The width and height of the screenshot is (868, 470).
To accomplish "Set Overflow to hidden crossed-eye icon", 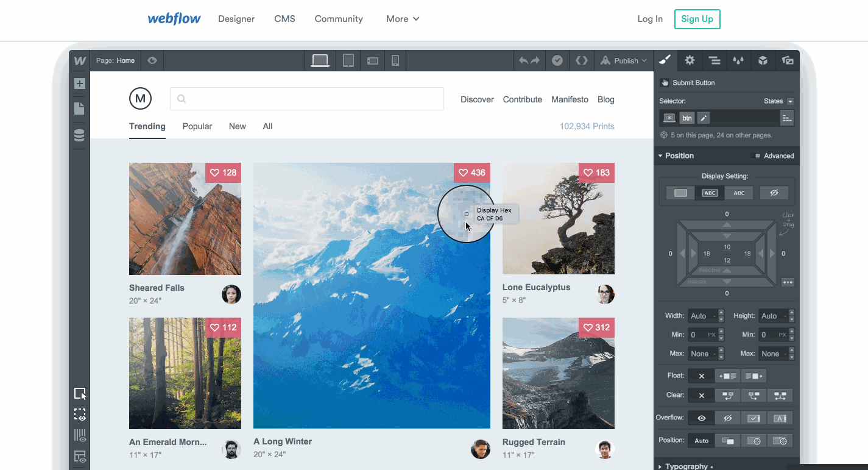I will 728,418.
